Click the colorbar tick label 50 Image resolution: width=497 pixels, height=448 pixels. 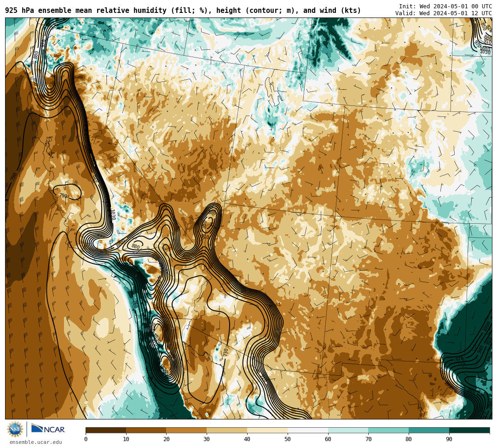point(288,439)
